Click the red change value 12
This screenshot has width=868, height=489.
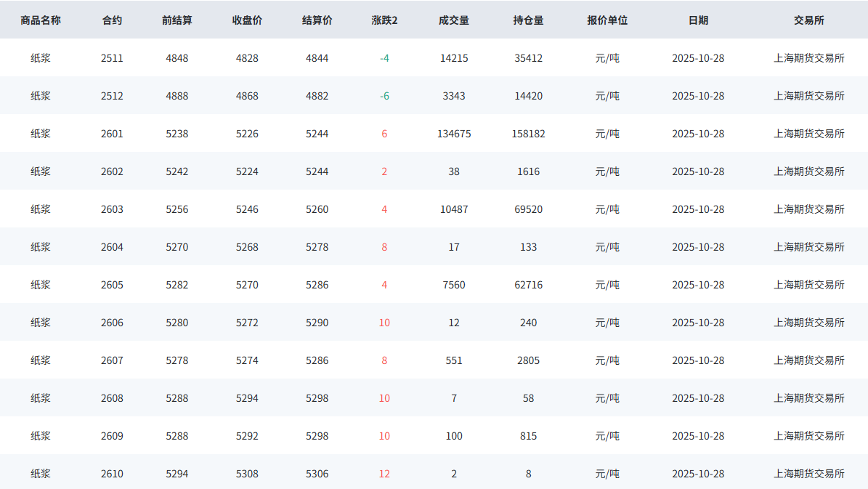(x=384, y=474)
